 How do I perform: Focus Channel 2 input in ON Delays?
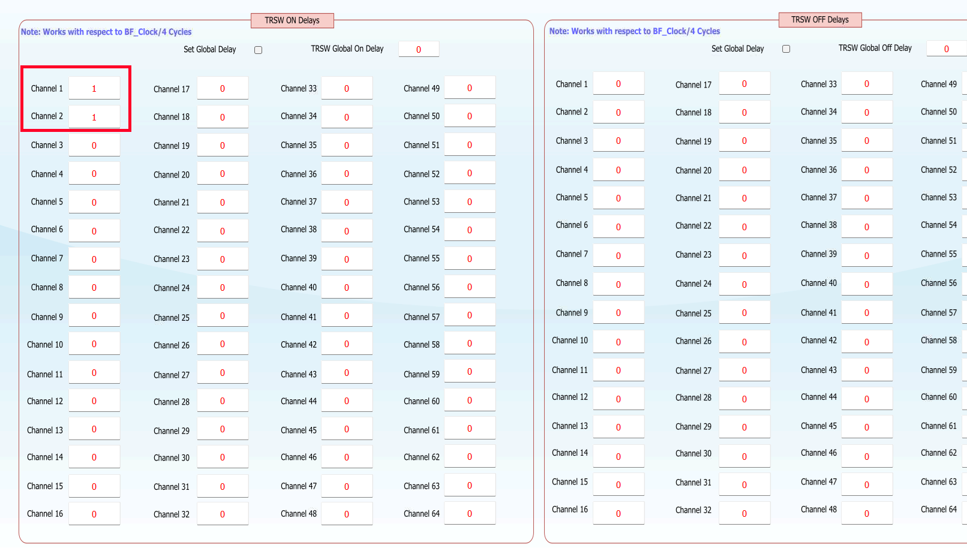[94, 117]
